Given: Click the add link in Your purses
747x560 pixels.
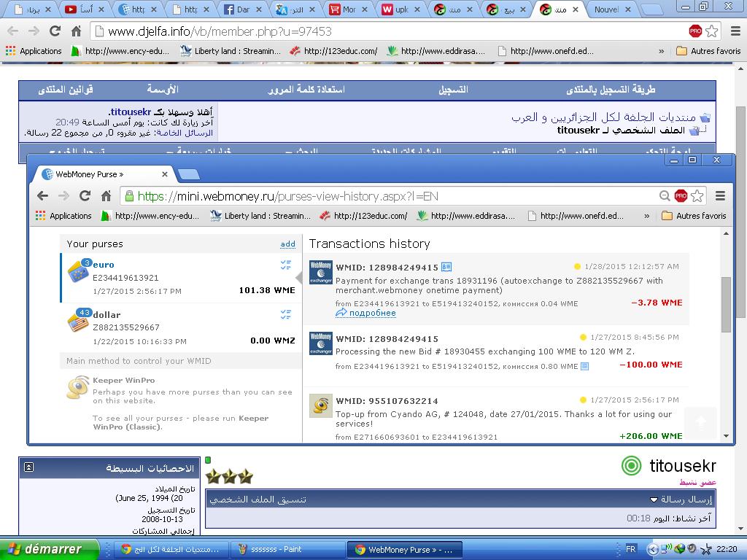Looking at the screenshot, I should [x=287, y=244].
